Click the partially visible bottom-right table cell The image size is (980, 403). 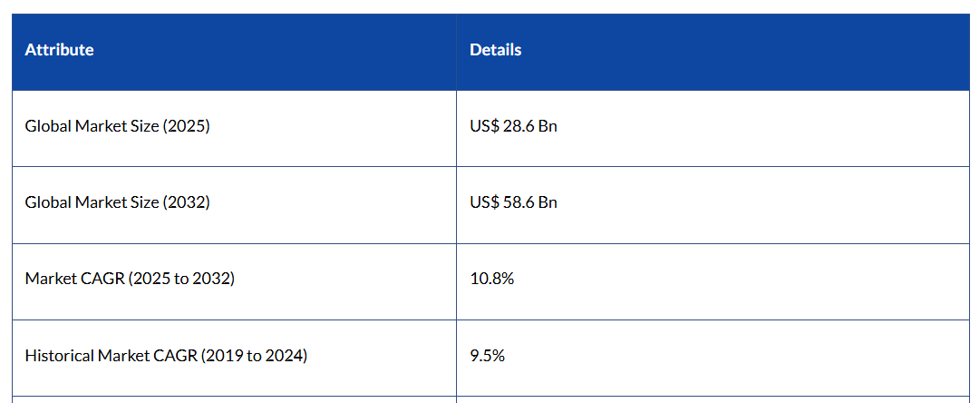tap(713, 399)
